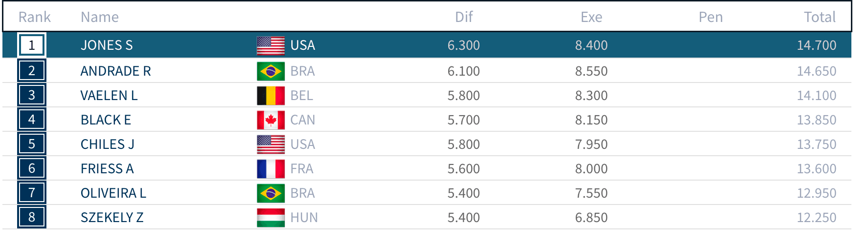
Task: Open athlete ANDRADE R name link
Action: click(115, 71)
